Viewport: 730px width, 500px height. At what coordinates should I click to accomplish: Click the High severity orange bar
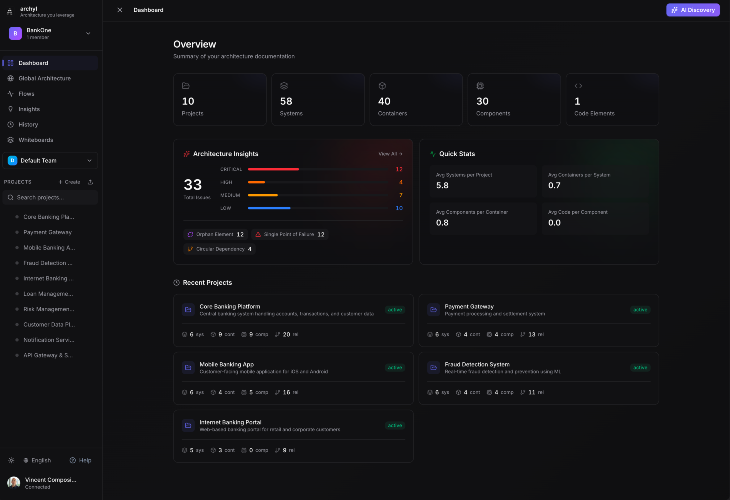click(x=257, y=182)
